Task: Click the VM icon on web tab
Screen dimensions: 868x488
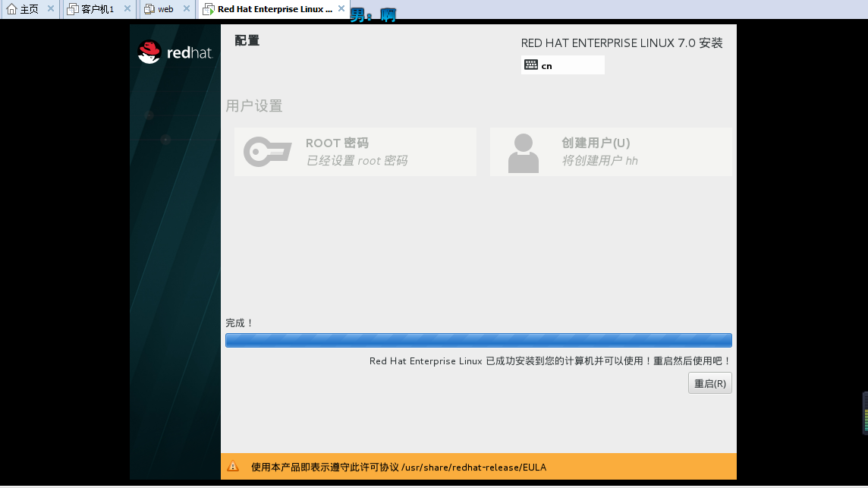Action: (149, 9)
